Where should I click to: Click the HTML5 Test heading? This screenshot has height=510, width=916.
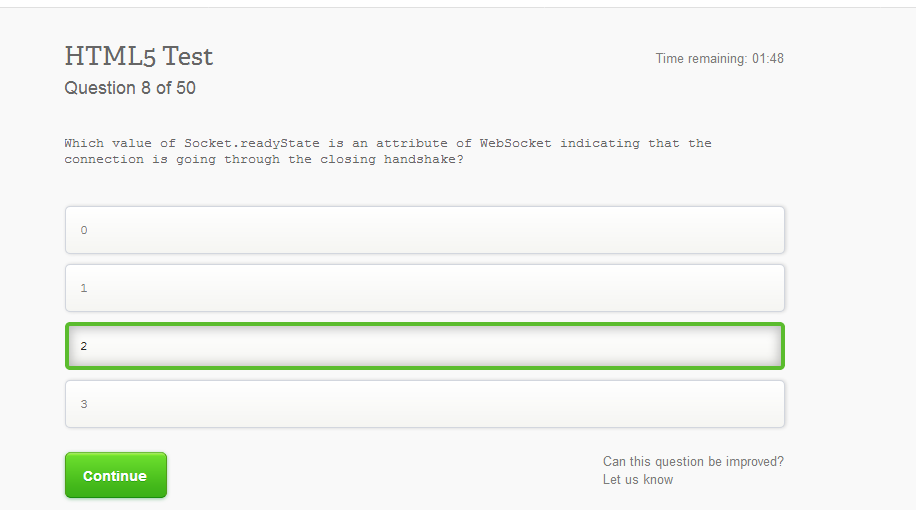pyautogui.click(x=139, y=56)
